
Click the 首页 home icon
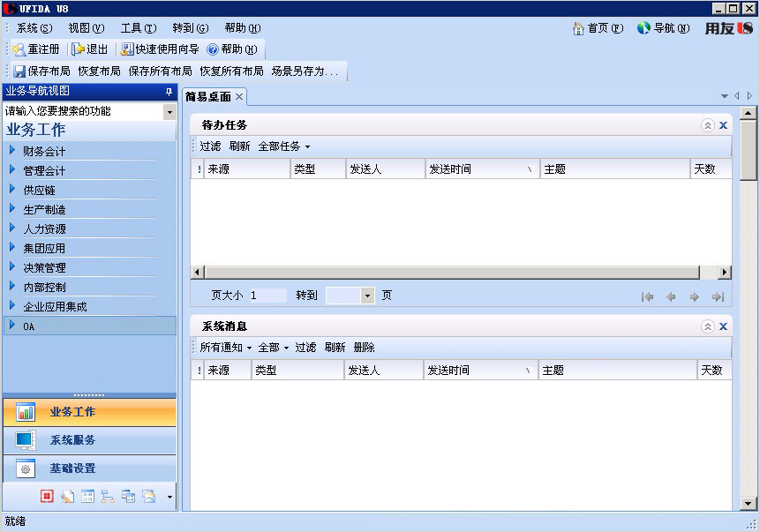(577, 27)
